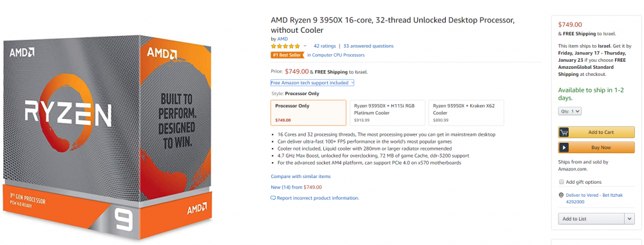The width and height of the screenshot is (644, 245).
Task: Click Compare with similar items link
Action: click(301, 176)
